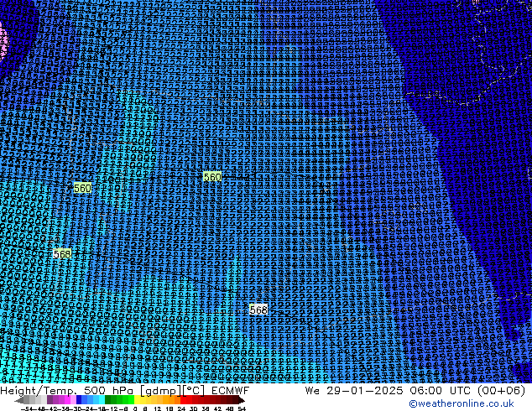Click the 06:00 UTC time label

pos(442,391)
